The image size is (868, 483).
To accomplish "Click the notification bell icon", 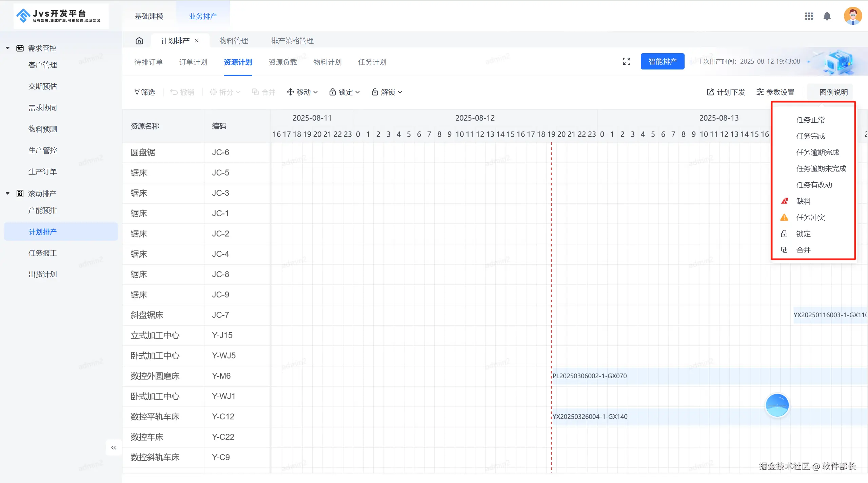I will 827,16.
